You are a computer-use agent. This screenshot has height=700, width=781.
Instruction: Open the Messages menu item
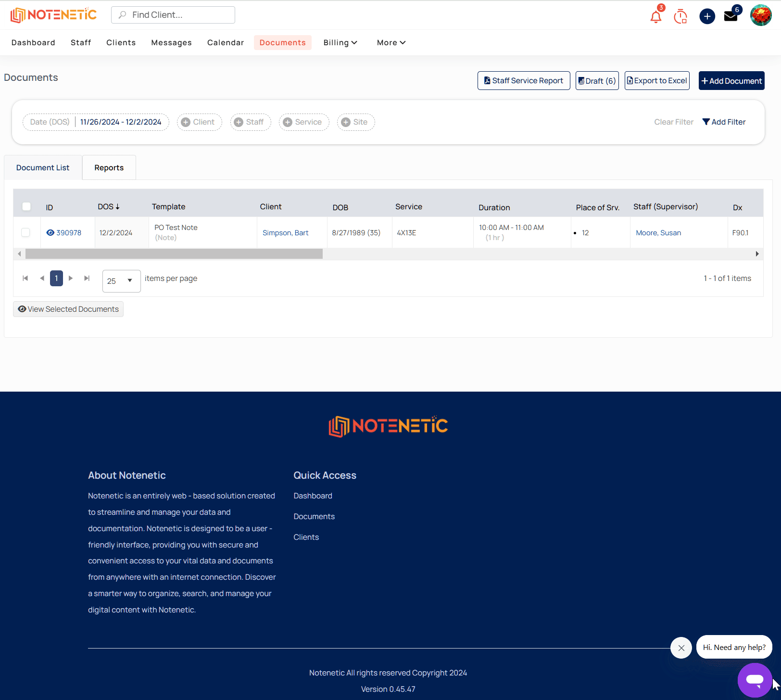pyautogui.click(x=171, y=43)
